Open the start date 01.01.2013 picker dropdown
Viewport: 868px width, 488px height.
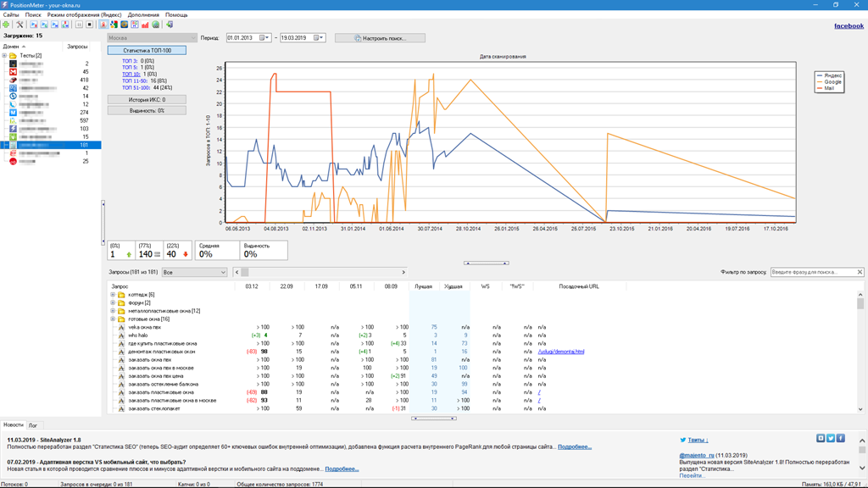coord(264,38)
